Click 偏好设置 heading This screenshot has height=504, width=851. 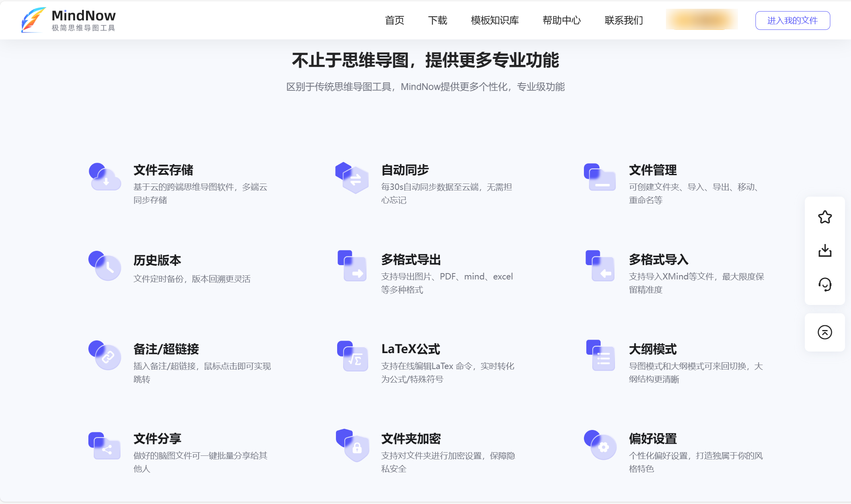(x=653, y=439)
